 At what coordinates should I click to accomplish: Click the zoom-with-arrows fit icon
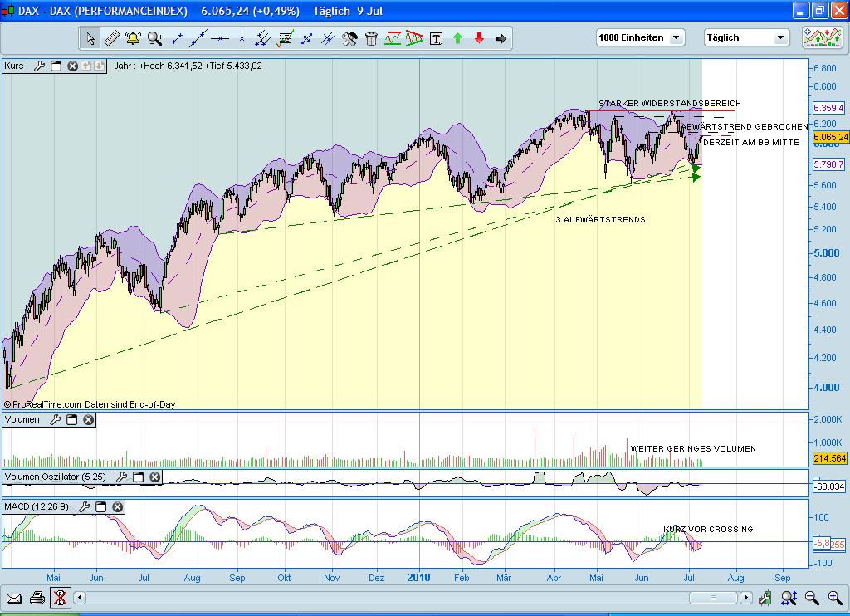tap(789, 598)
